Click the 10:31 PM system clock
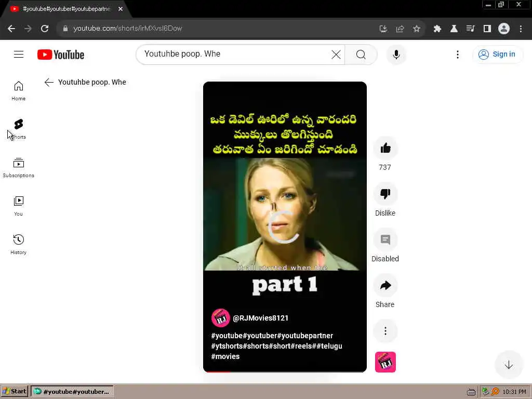The width and height of the screenshot is (532, 399). click(514, 392)
